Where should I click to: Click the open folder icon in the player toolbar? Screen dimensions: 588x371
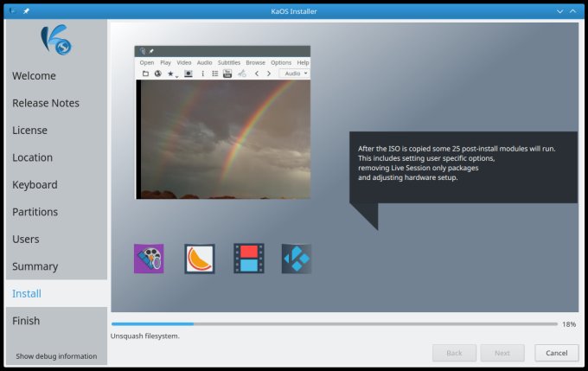[x=145, y=74]
